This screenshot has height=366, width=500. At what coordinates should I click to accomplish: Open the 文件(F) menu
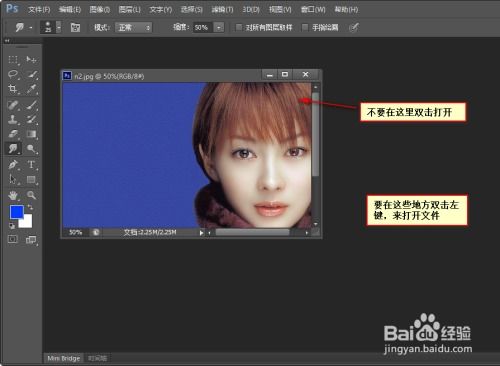tap(39, 9)
